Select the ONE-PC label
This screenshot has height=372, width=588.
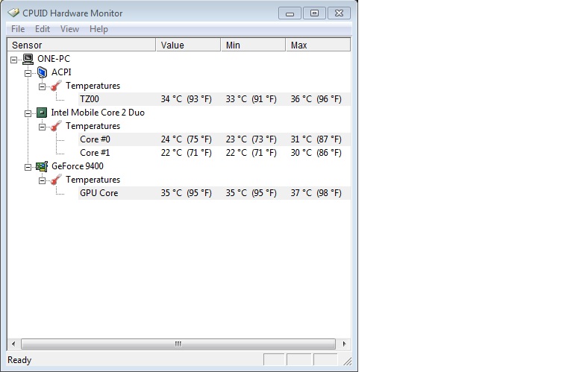point(54,59)
